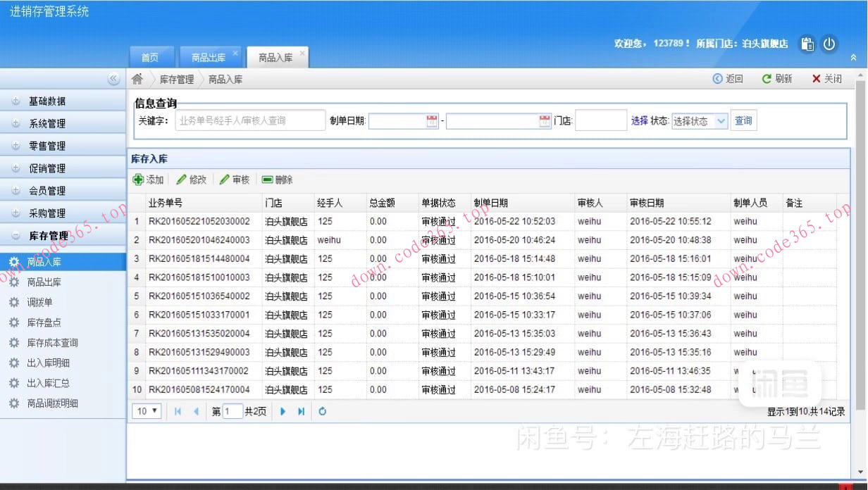This screenshot has width=868, height=490.
Task: Click the 选择 store selection link
Action: click(x=640, y=120)
